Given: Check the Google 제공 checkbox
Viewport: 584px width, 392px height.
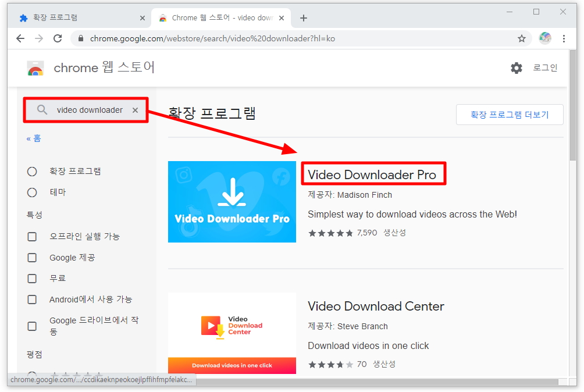Looking at the screenshot, I should 32,258.
